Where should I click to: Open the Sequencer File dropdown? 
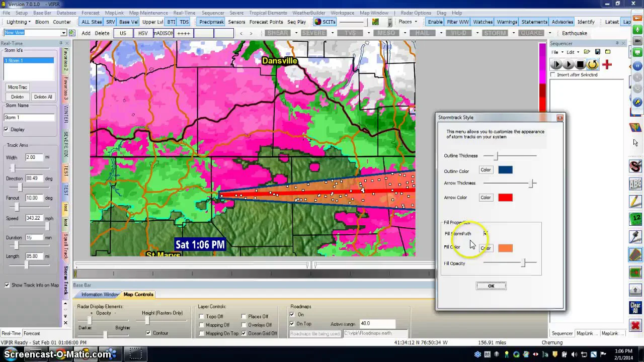pos(556,52)
